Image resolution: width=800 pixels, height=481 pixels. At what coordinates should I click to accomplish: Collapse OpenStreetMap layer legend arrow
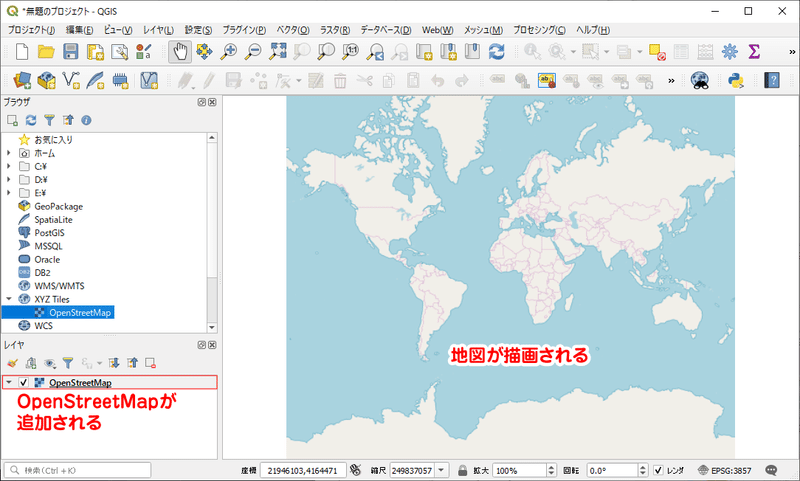(9, 382)
